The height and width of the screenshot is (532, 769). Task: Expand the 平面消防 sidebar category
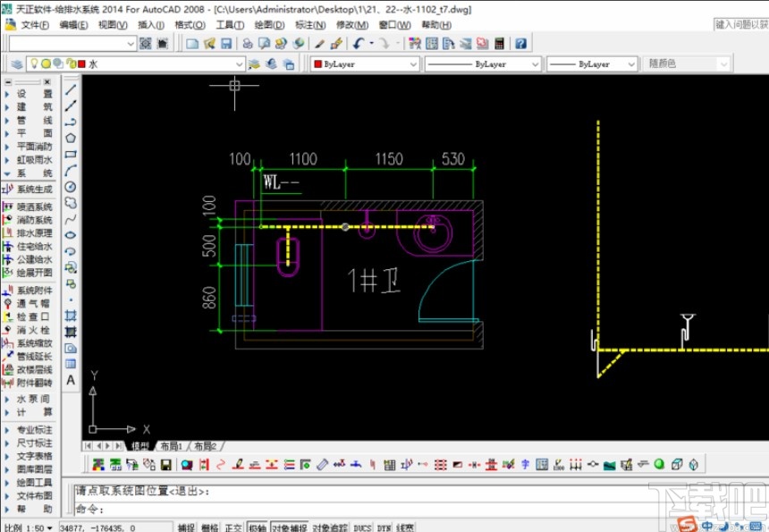(34, 146)
